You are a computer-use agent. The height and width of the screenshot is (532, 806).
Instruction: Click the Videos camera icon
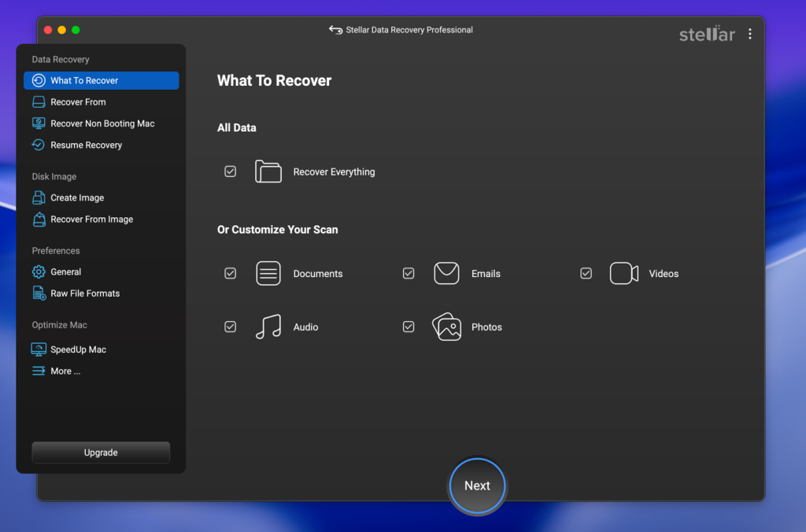[x=624, y=274]
